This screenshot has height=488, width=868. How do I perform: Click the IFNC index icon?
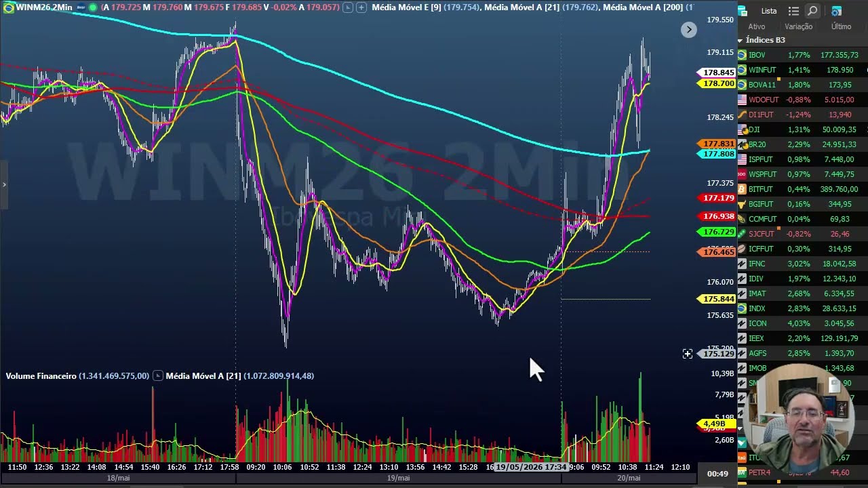[x=742, y=264]
